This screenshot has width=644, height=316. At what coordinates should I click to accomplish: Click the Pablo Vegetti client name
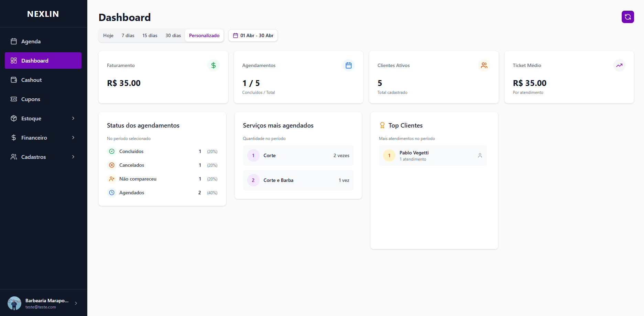pyautogui.click(x=414, y=153)
